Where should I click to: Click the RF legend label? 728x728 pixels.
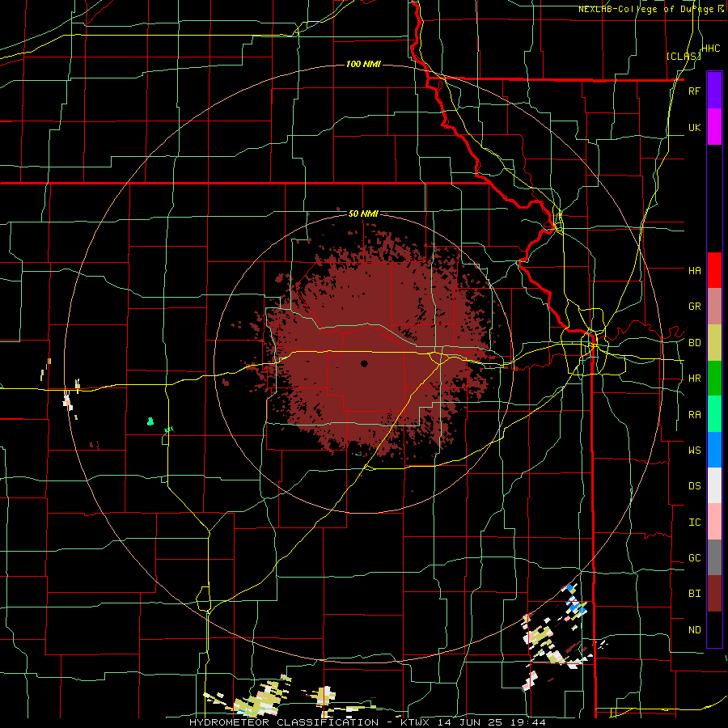tap(694, 91)
